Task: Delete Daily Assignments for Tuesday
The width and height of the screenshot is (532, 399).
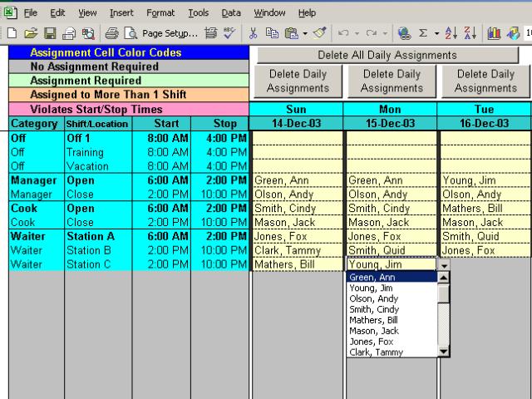Action: [485, 81]
